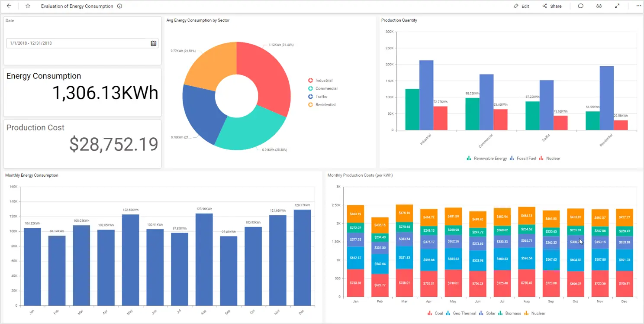Toggle Residential legend in donut chart
Image resolution: width=644 pixels, height=324 pixels.
[x=322, y=105]
